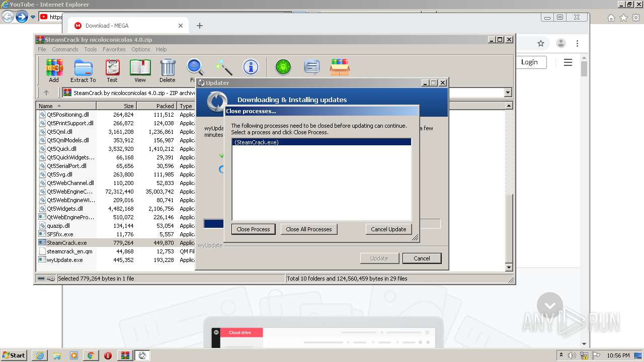Screen dimensions: 644x362
Task: Select wyUpdate.exe in the archive list
Action: tap(64, 260)
